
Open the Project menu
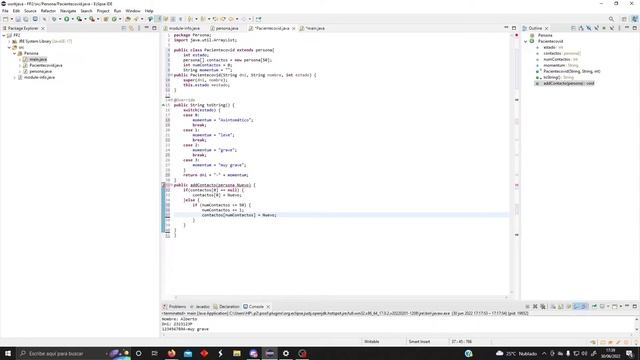pos(103,11)
